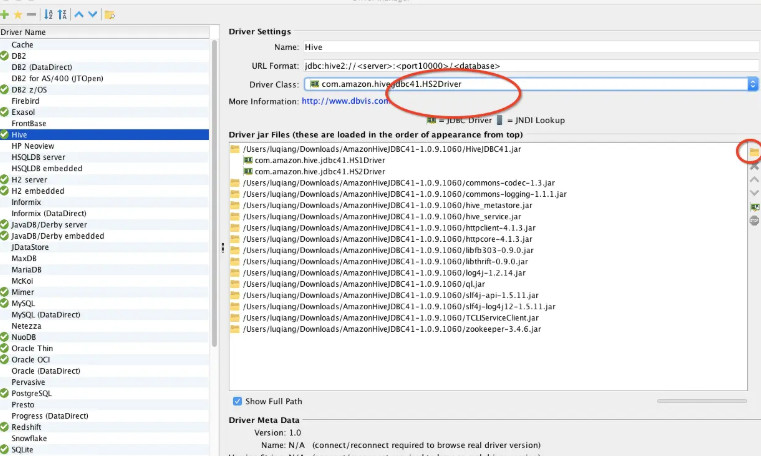The image size is (761, 456).
Task: Select the JavaDB/Derby server driver row
Action: point(105,225)
